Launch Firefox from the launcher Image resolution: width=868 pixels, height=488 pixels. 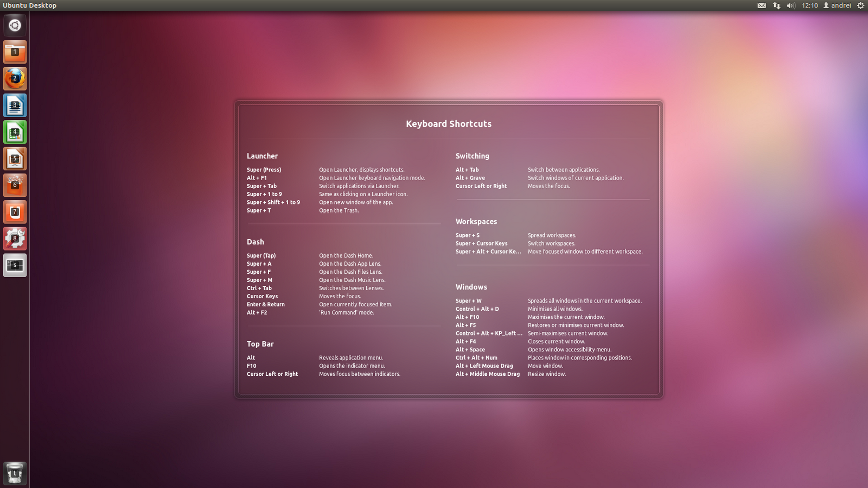point(15,79)
